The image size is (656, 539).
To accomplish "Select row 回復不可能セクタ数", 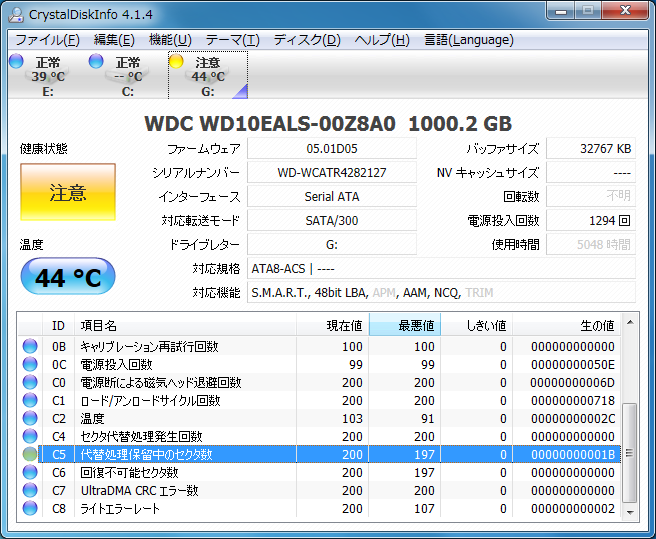I will [319, 472].
